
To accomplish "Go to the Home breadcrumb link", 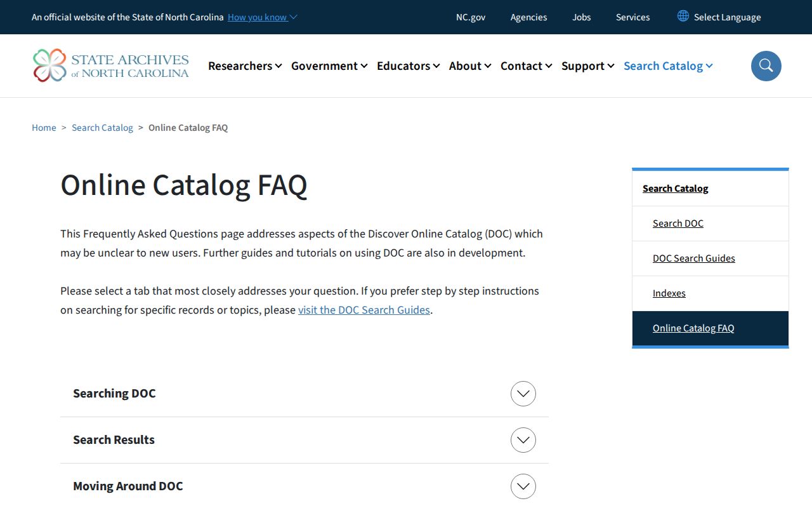I will [44, 128].
